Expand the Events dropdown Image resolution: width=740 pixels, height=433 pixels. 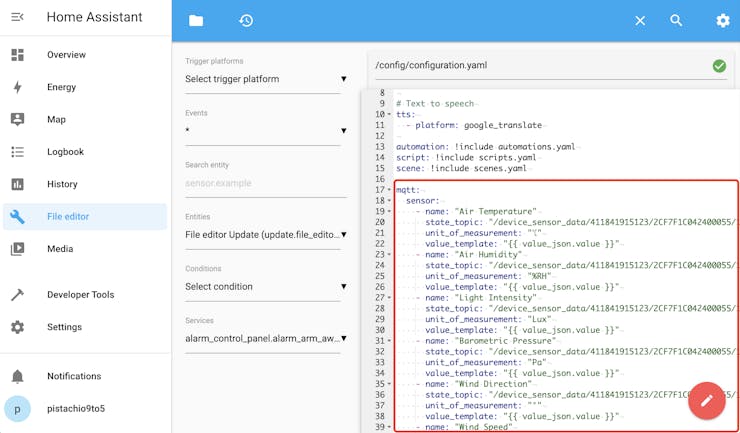(265, 131)
